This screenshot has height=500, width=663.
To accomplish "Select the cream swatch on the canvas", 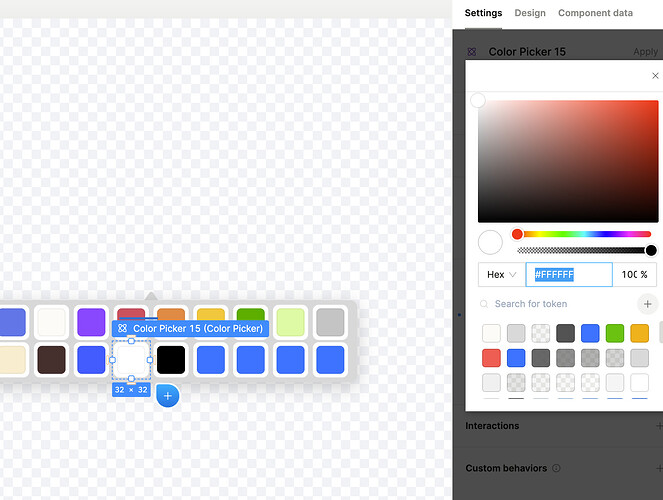I will pos(13,360).
